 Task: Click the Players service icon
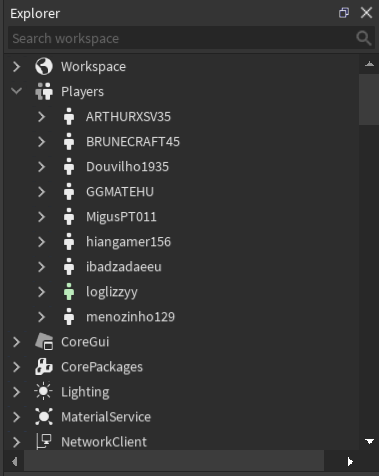pos(44,91)
